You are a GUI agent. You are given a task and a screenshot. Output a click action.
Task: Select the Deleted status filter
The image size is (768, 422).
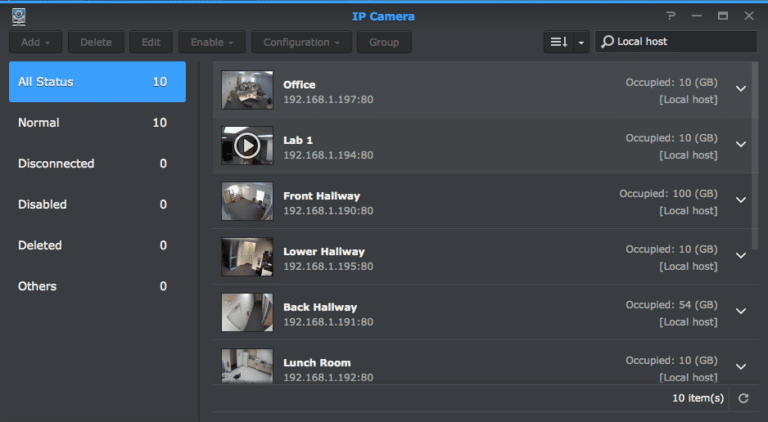click(97, 245)
